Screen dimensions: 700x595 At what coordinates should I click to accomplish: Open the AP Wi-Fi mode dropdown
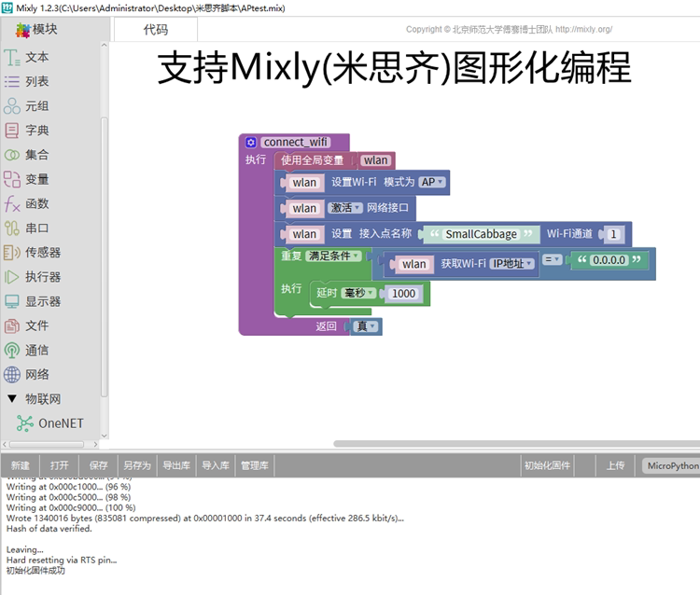pyautogui.click(x=432, y=182)
